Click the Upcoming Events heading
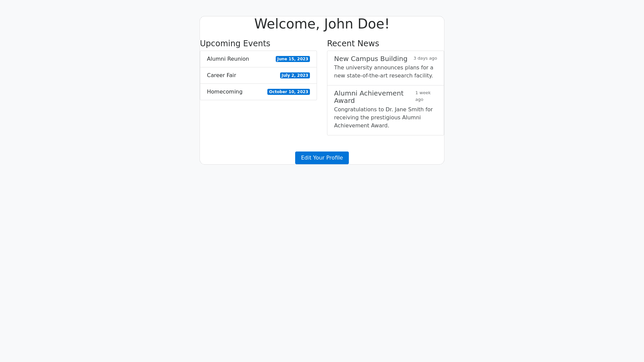 point(235,44)
